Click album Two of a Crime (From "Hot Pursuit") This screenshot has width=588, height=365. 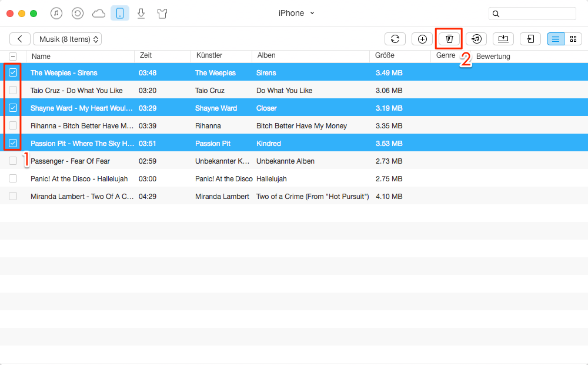pos(313,197)
